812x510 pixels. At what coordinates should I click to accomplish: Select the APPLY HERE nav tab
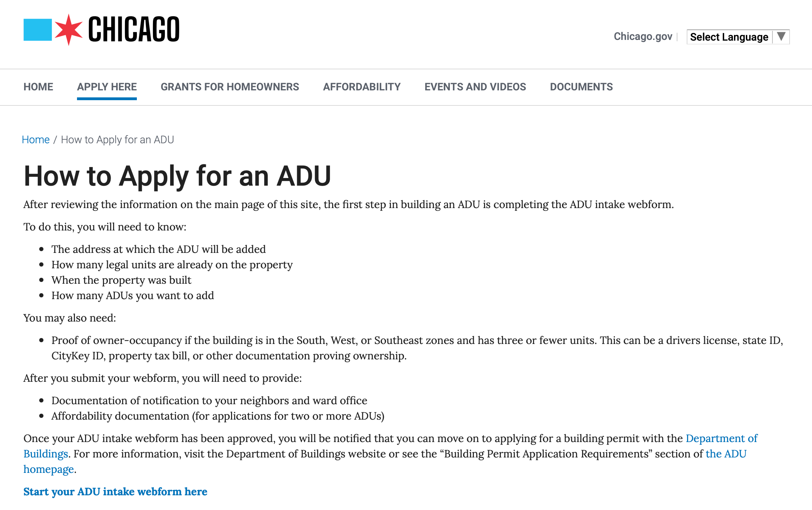coord(107,87)
